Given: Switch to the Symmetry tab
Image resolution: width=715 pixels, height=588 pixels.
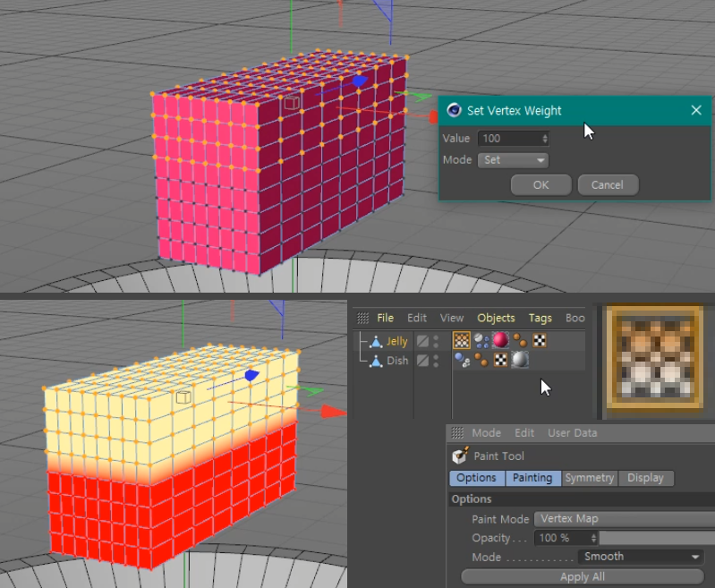Looking at the screenshot, I should (590, 478).
